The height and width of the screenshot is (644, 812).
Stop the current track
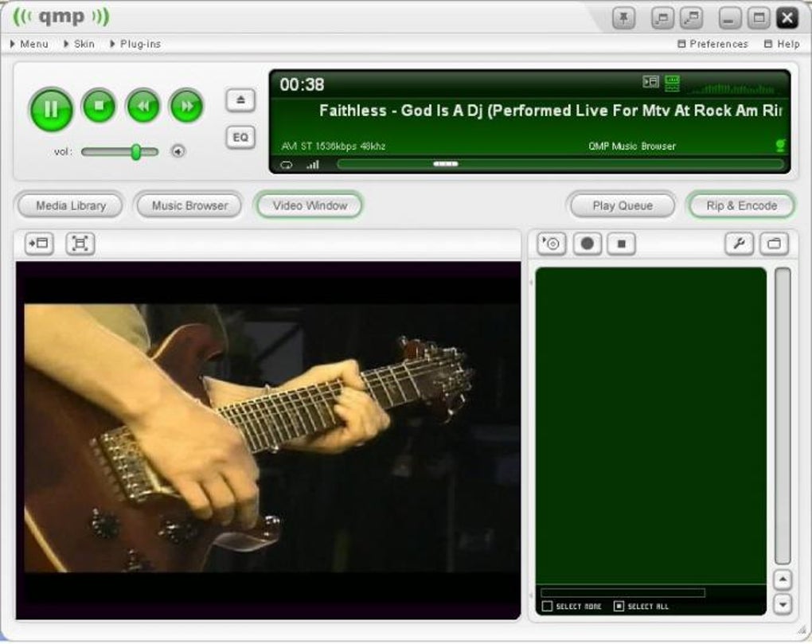[x=99, y=106]
